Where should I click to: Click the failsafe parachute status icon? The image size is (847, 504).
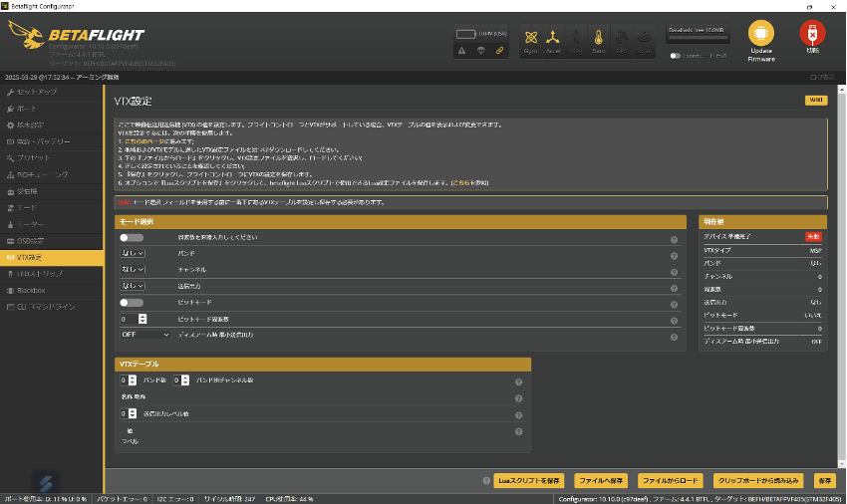480,50
